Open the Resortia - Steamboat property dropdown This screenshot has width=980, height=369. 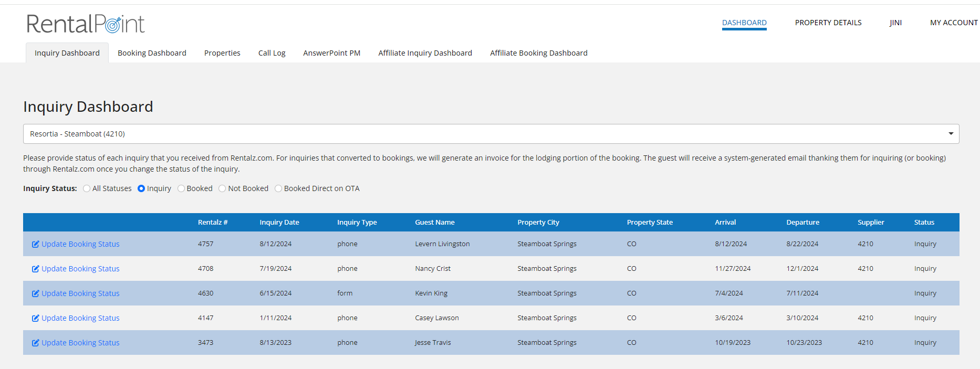coord(491,134)
